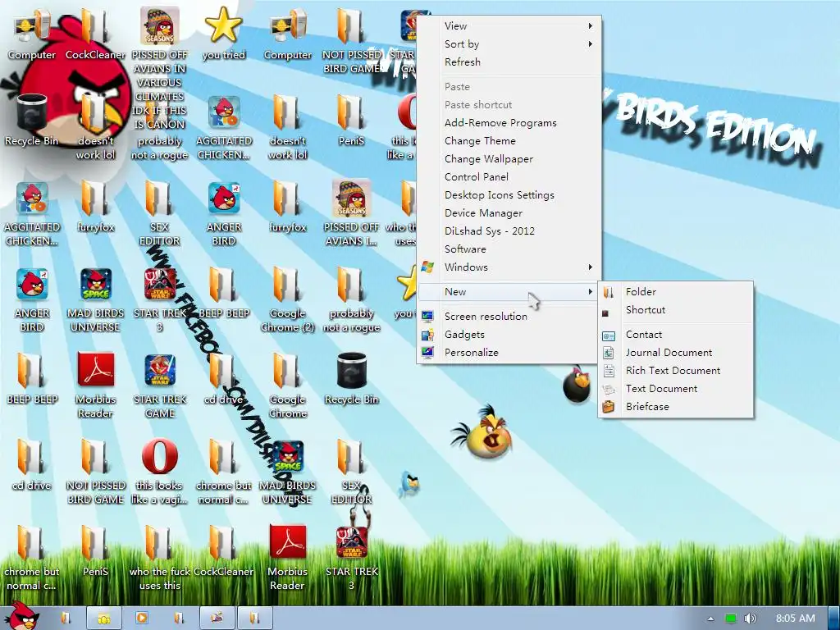Screen dimensions: 840x630
Task: Click Personalize in context menu
Action: coord(509,353)
